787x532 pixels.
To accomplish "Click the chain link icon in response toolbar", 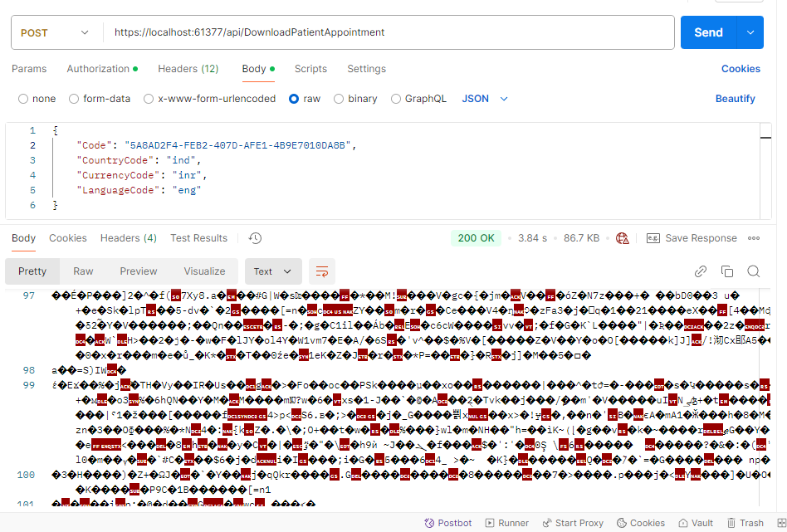I will [x=701, y=271].
